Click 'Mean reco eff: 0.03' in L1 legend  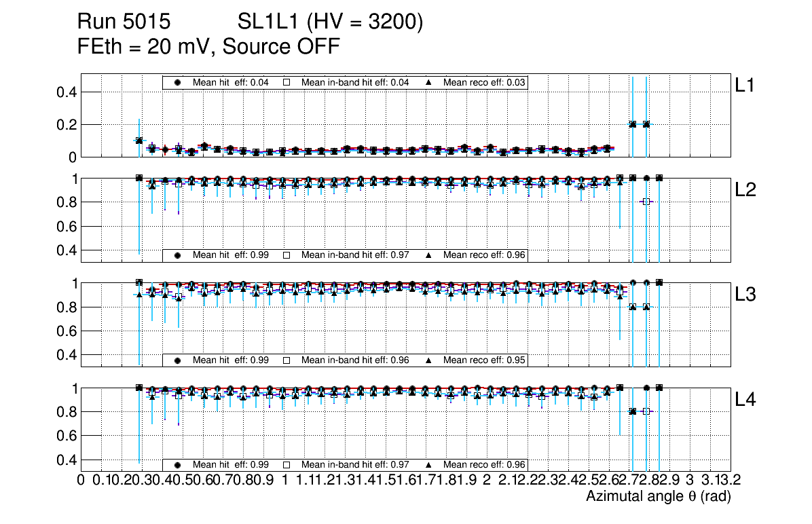484,82
